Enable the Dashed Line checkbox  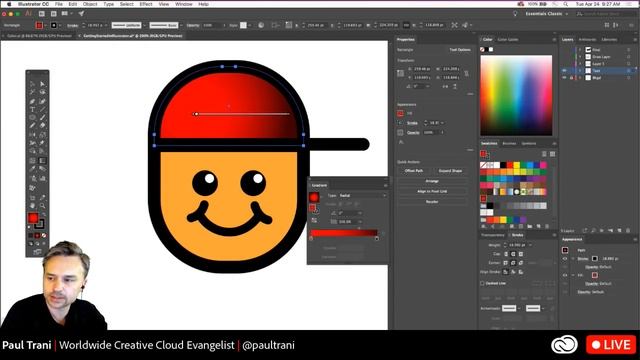coord(482,283)
